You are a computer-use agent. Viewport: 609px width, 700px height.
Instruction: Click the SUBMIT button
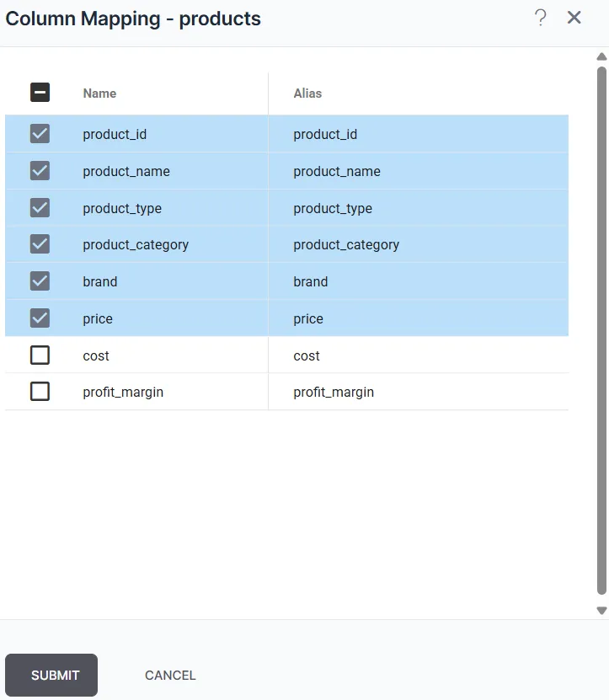point(52,675)
